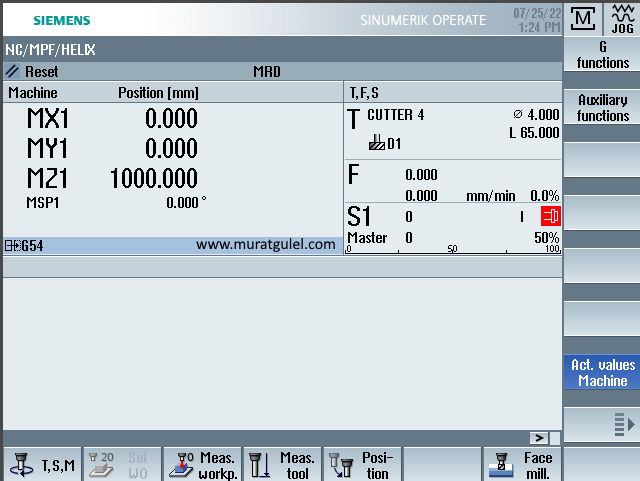Click the S1 spindle label
The image size is (640, 481).
tap(359, 216)
